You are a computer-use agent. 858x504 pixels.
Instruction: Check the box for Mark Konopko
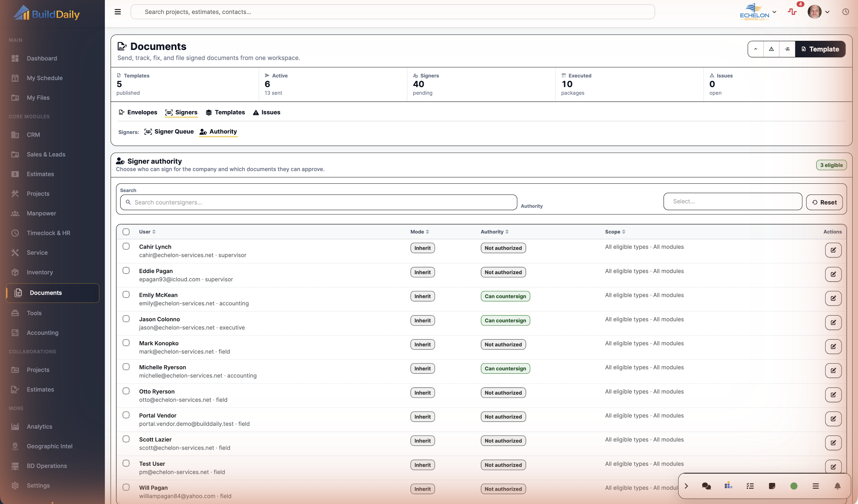[x=126, y=343]
